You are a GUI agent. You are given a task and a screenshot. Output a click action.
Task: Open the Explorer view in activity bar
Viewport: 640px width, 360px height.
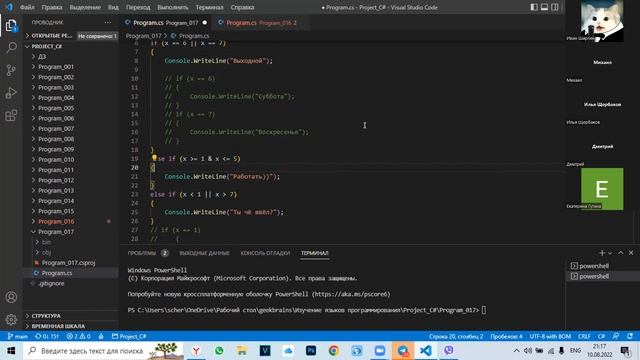pyautogui.click(x=11, y=26)
